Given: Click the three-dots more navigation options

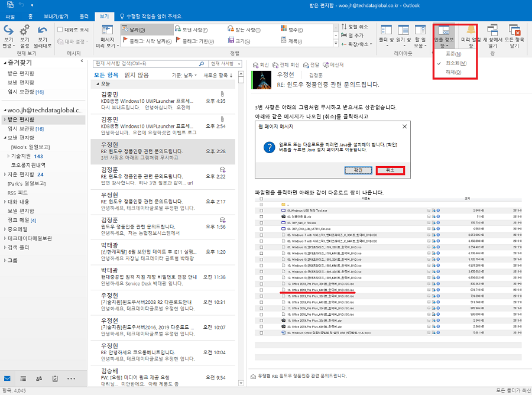Looking at the screenshot, I should pyautogui.click(x=72, y=378).
